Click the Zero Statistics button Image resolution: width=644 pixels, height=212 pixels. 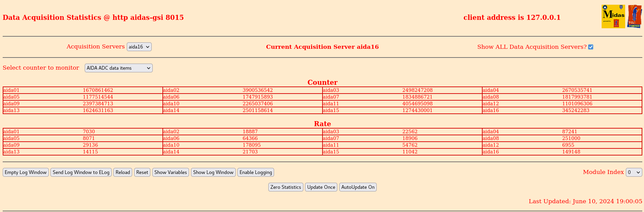(x=286, y=187)
